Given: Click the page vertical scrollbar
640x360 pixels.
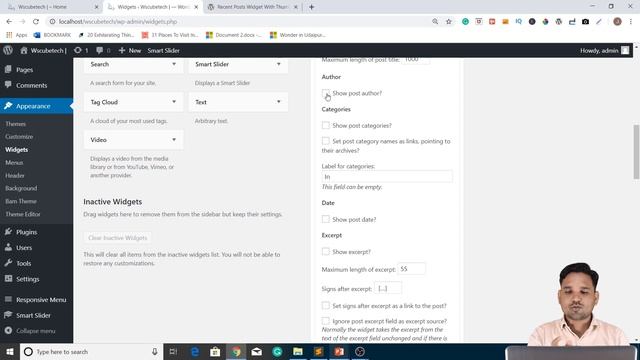Looking at the screenshot, I should click(x=636, y=152).
